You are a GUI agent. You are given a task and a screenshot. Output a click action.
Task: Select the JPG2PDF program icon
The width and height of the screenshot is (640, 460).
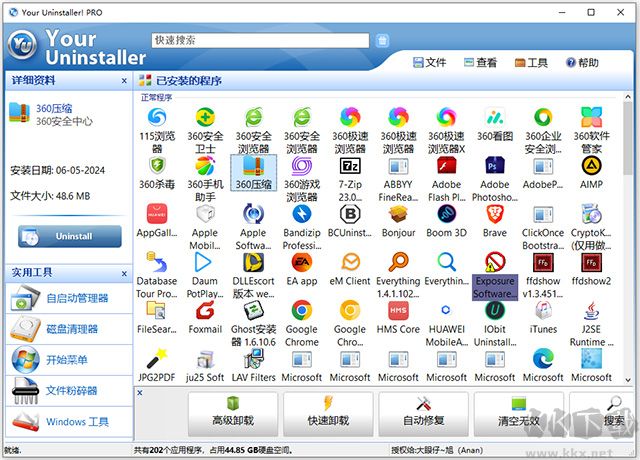coord(157,358)
